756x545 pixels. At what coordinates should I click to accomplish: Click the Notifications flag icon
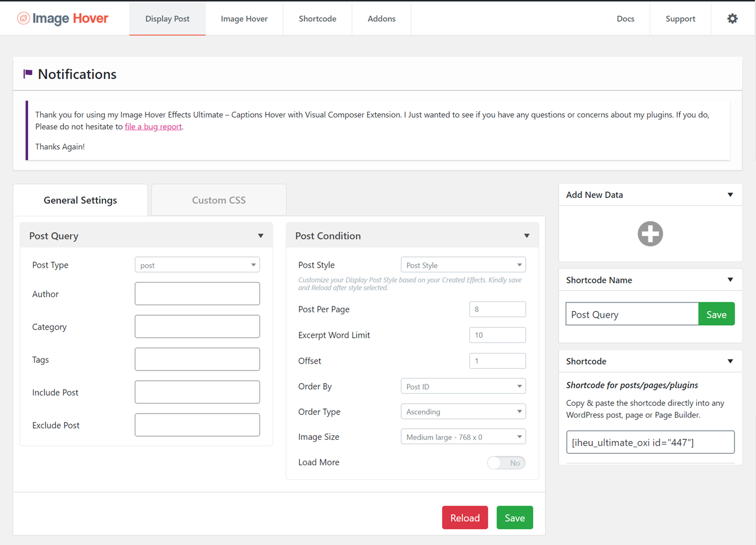click(28, 74)
